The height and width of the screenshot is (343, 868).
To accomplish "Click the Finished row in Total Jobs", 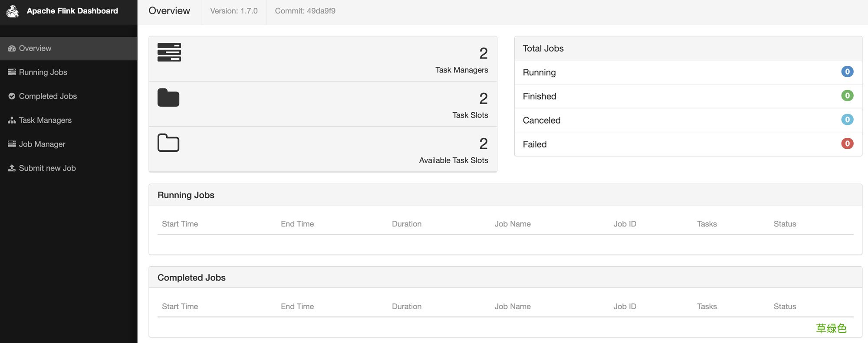I will pos(539,96).
